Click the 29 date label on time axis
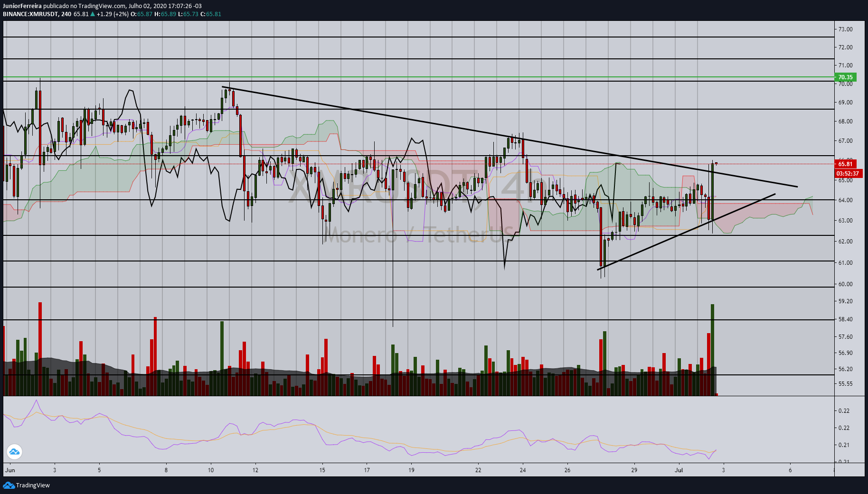 point(634,470)
